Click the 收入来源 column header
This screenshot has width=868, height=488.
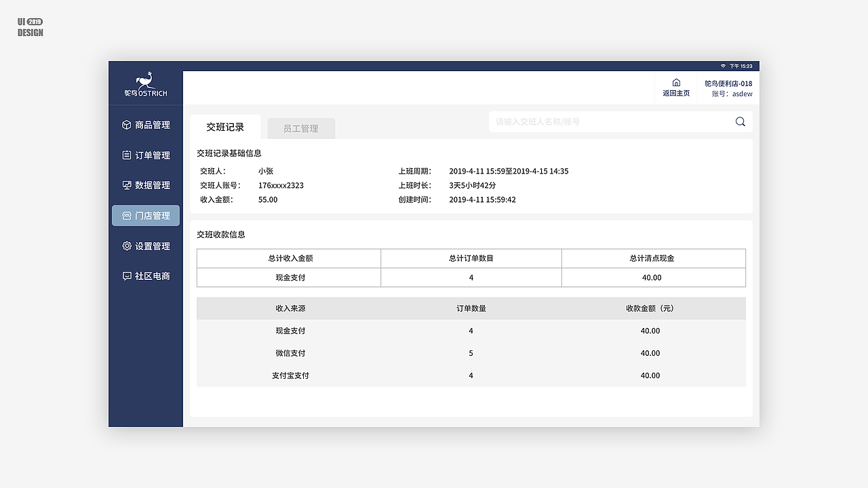pos(290,308)
